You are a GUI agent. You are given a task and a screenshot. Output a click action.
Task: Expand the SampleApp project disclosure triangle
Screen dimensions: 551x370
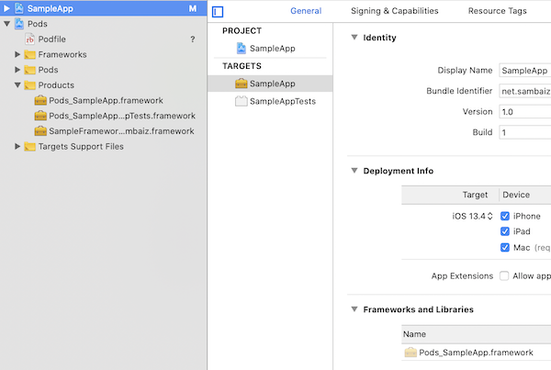pyautogui.click(x=7, y=8)
